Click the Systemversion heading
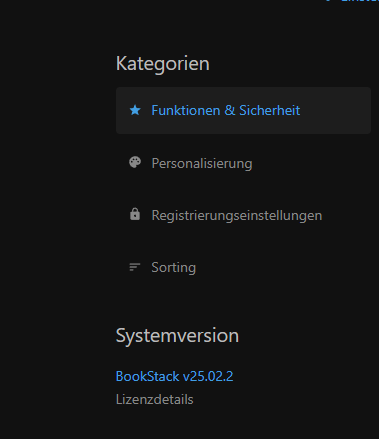Viewport: 379px width, 439px height. coord(177,335)
